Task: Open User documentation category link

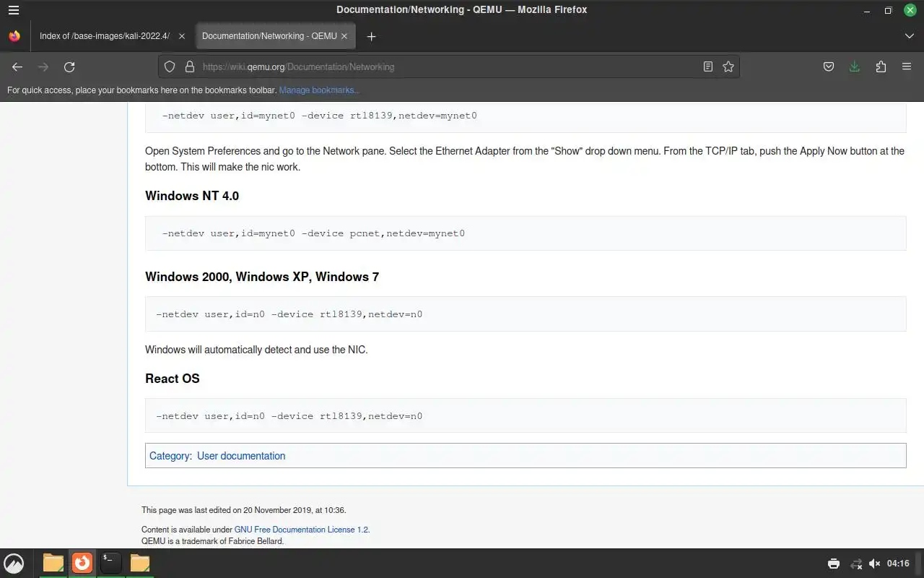Action: (x=241, y=456)
